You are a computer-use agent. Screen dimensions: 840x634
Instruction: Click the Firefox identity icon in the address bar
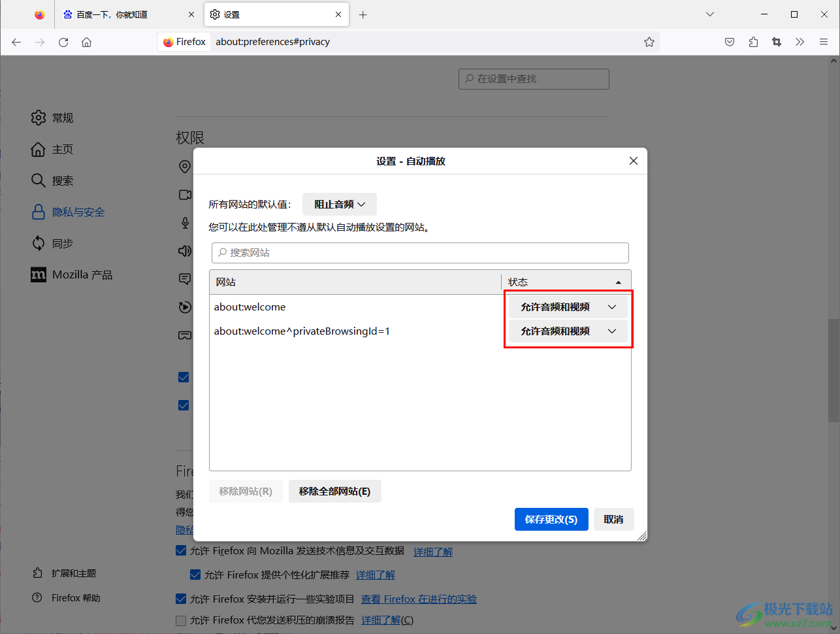point(184,42)
